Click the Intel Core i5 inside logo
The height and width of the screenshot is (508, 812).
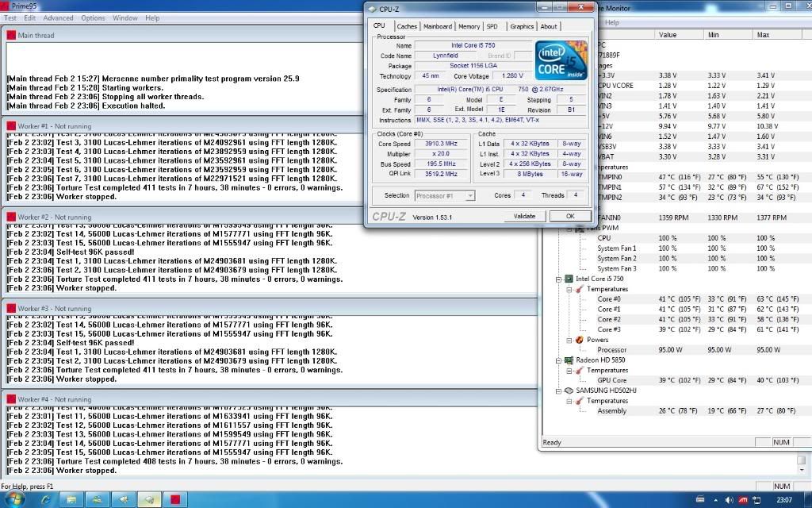click(x=561, y=60)
